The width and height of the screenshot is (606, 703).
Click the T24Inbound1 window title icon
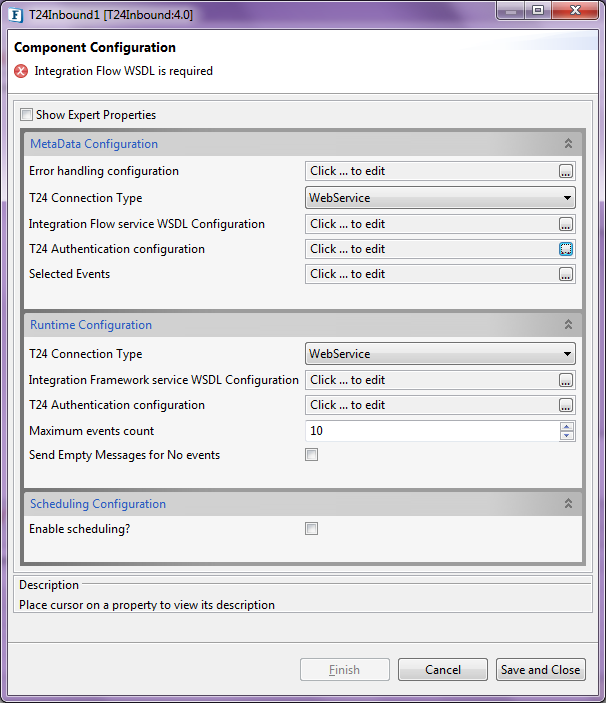16,15
